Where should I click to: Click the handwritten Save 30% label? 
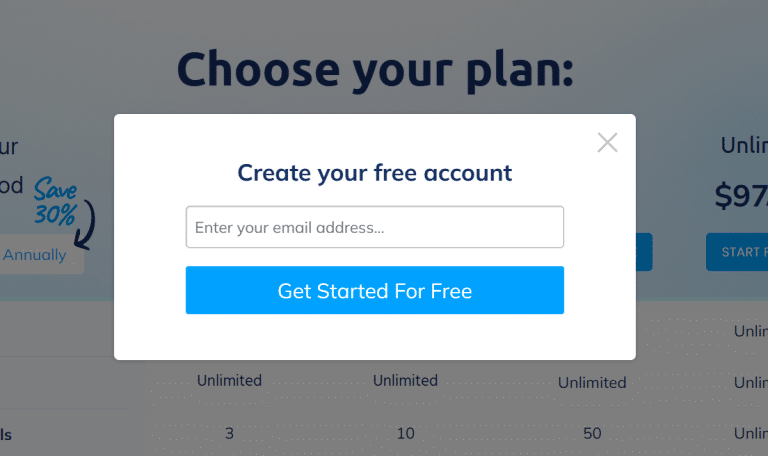tap(55, 201)
